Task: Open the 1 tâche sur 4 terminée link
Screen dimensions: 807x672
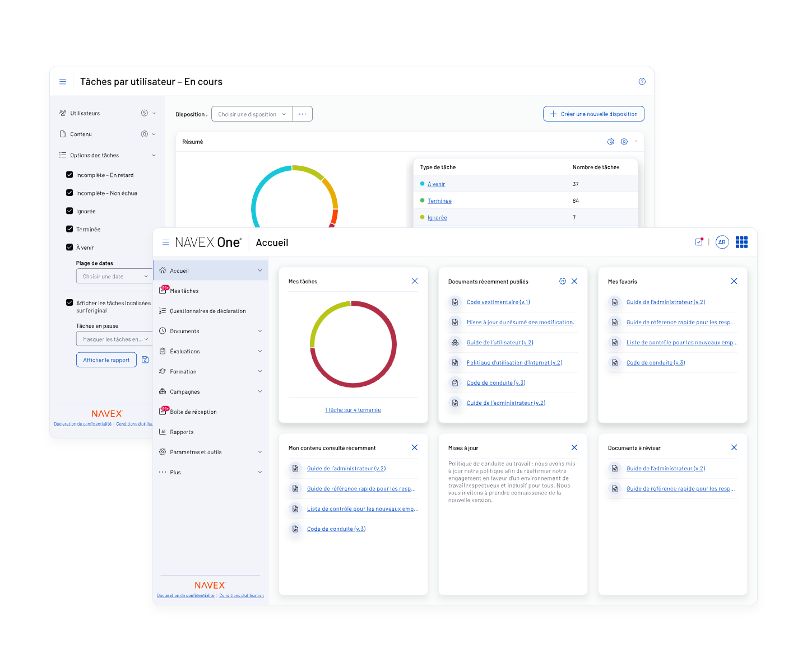Action: (353, 410)
